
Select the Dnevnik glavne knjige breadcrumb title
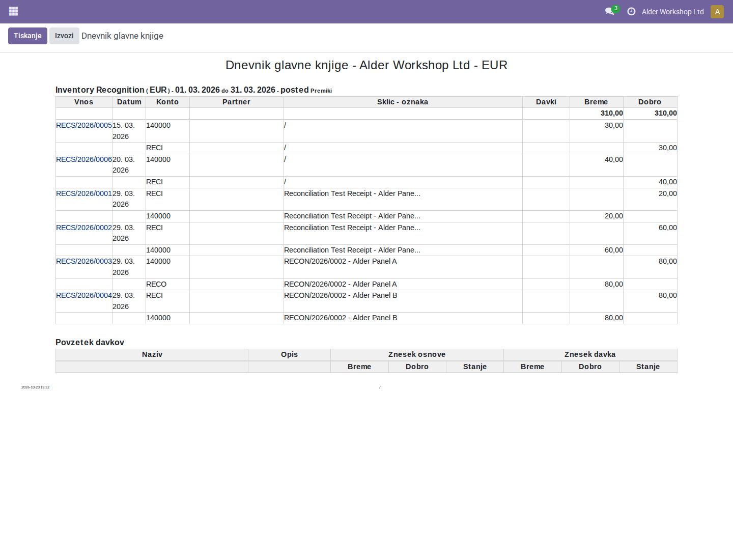[122, 36]
